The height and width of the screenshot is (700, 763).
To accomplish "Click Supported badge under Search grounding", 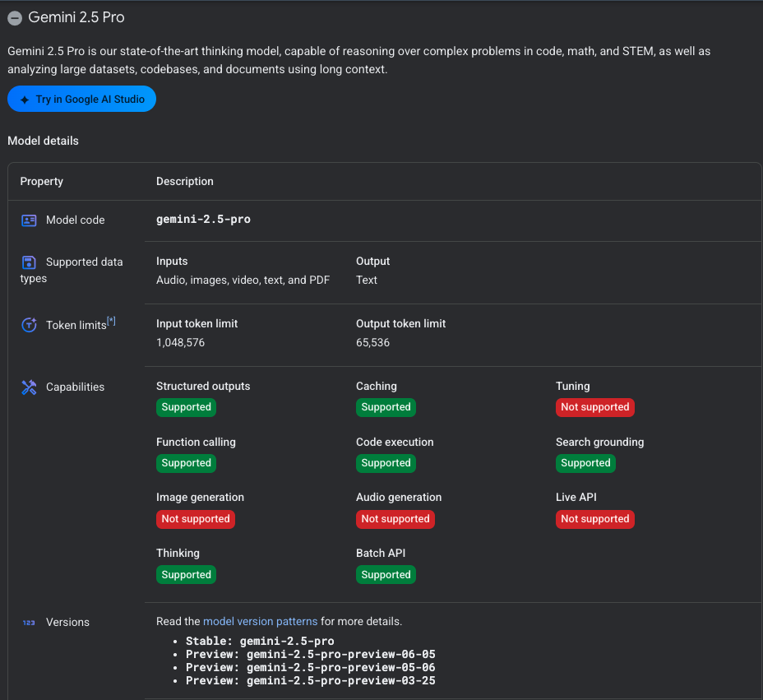I will click(585, 463).
